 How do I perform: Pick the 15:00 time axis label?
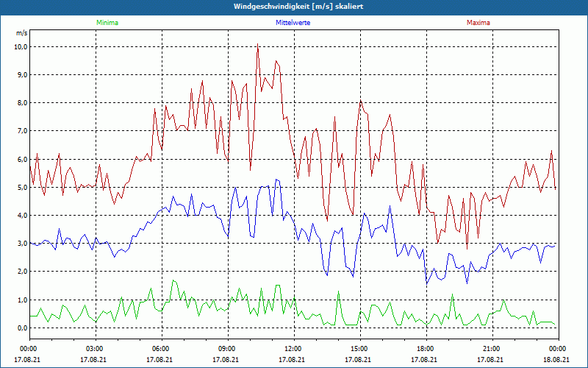coord(359,349)
